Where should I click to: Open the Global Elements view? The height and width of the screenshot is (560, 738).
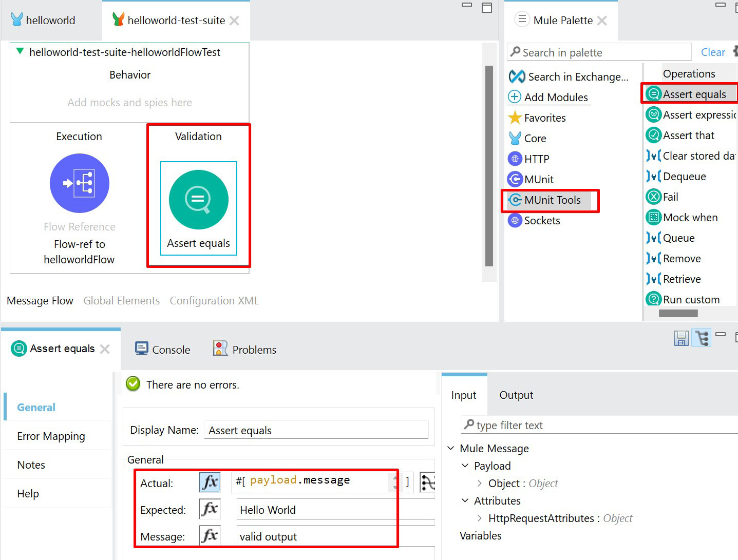click(x=122, y=301)
